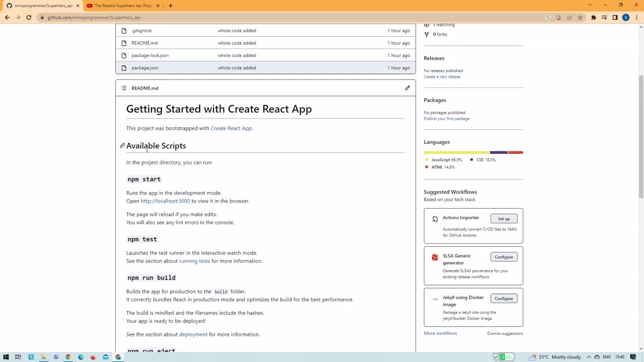Click the HTML 14.8% language entry
The width and height of the screenshot is (644, 362).
click(x=440, y=167)
